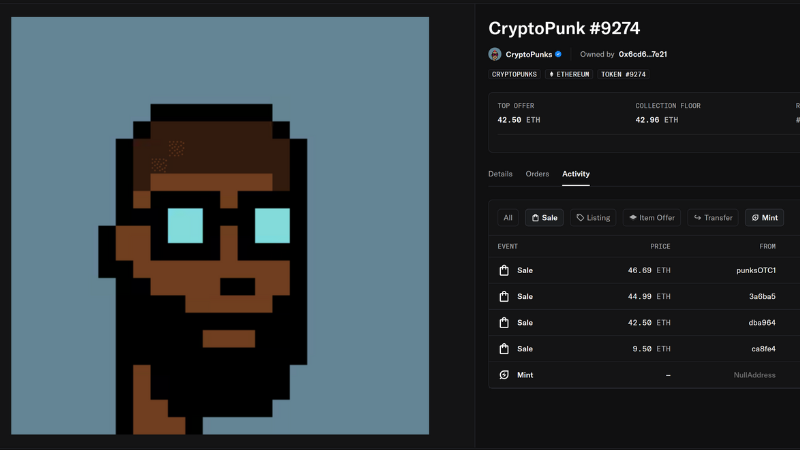Viewport: 800px width, 450px height.
Task: Click the CryptoPunks collection avatar icon
Action: coord(494,54)
